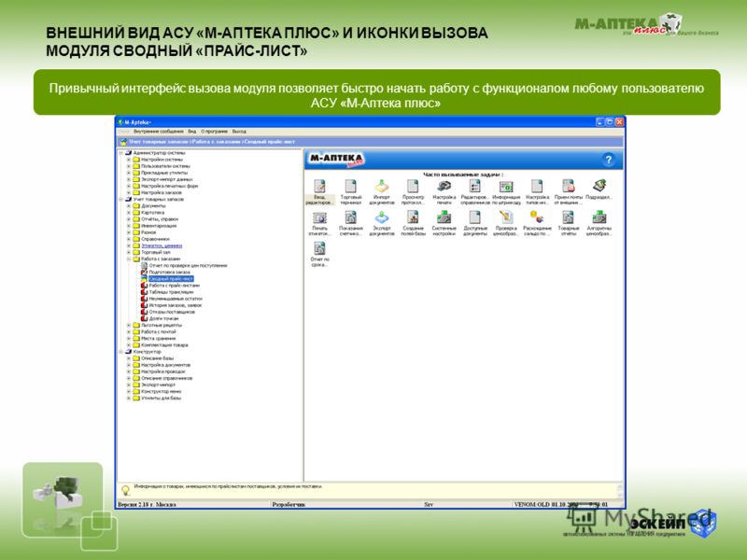Expand the Документы folder node
Screen dimensions: 747x560
tap(129, 205)
